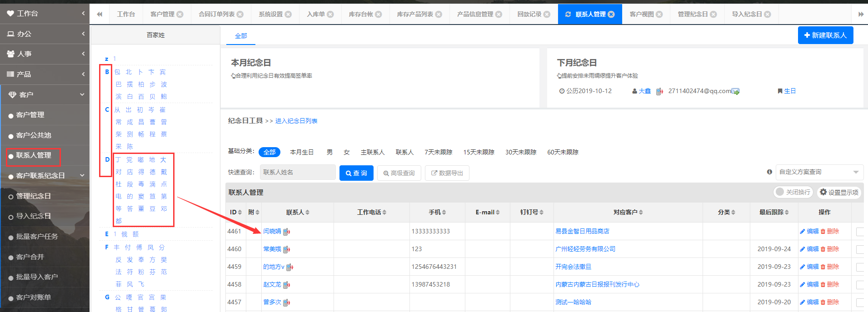
Task: Close the 库存台帐 tab
Action: (379, 14)
